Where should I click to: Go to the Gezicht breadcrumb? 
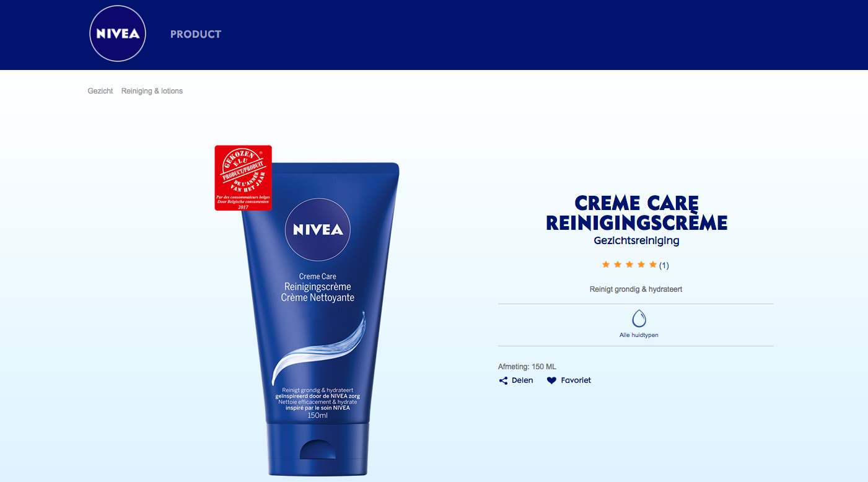(x=100, y=91)
